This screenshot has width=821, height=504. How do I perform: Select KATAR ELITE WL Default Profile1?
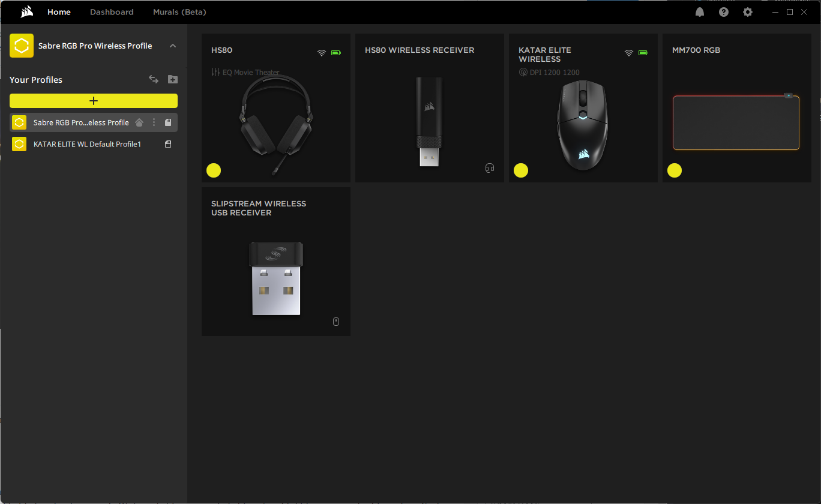94,144
